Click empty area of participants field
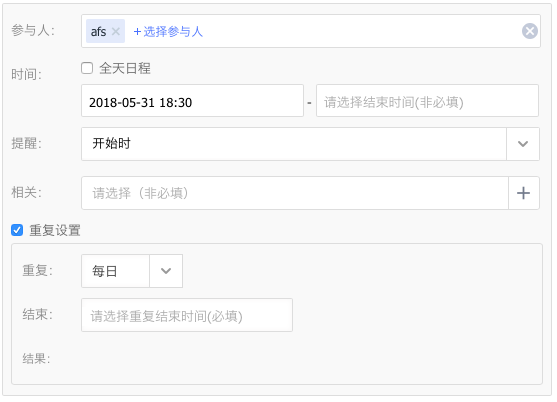The image size is (557, 402). click(359, 31)
